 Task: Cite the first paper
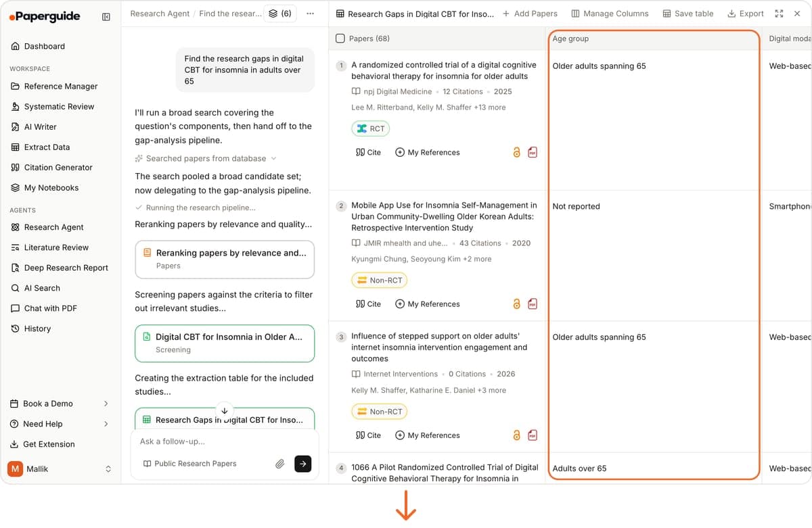click(368, 153)
